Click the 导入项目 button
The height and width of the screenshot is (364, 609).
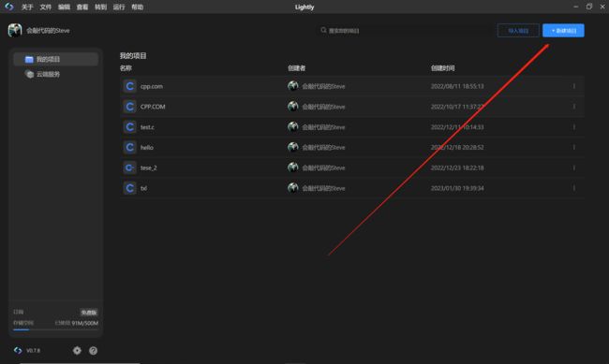coord(518,30)
